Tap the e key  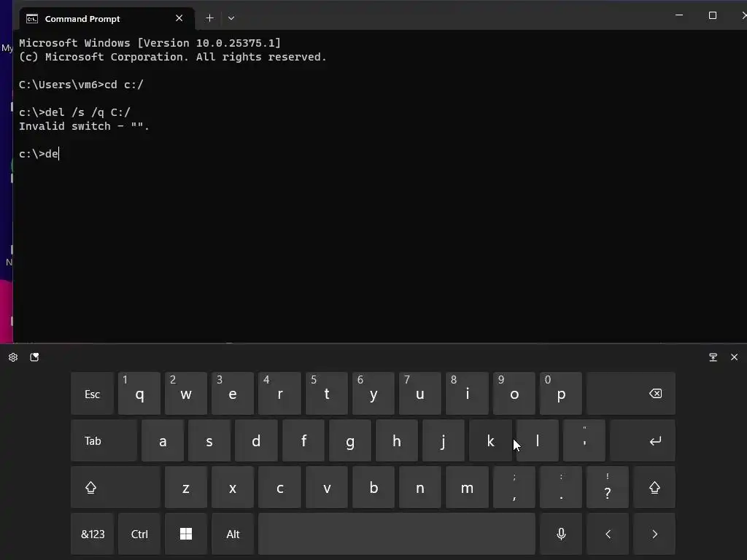tap(233, 394)
